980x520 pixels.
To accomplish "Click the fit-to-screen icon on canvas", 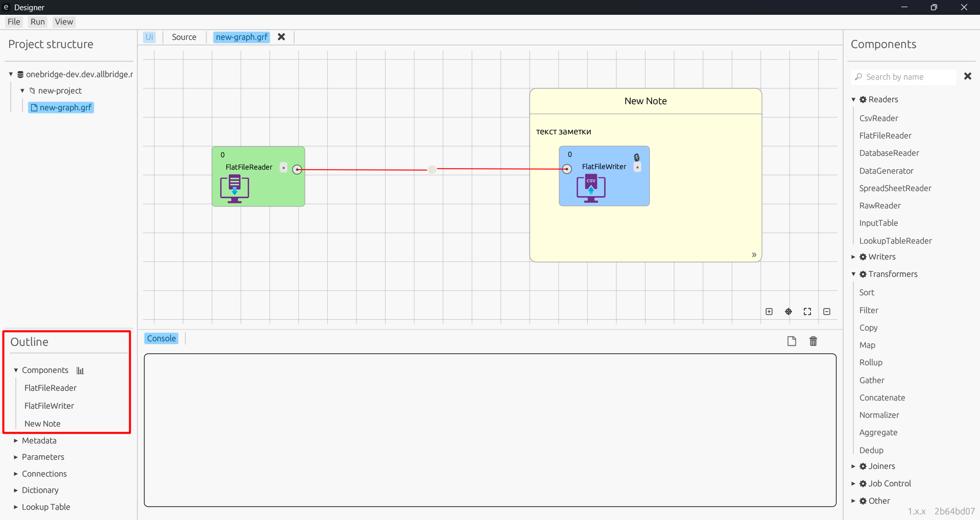I will click(807, 312).
